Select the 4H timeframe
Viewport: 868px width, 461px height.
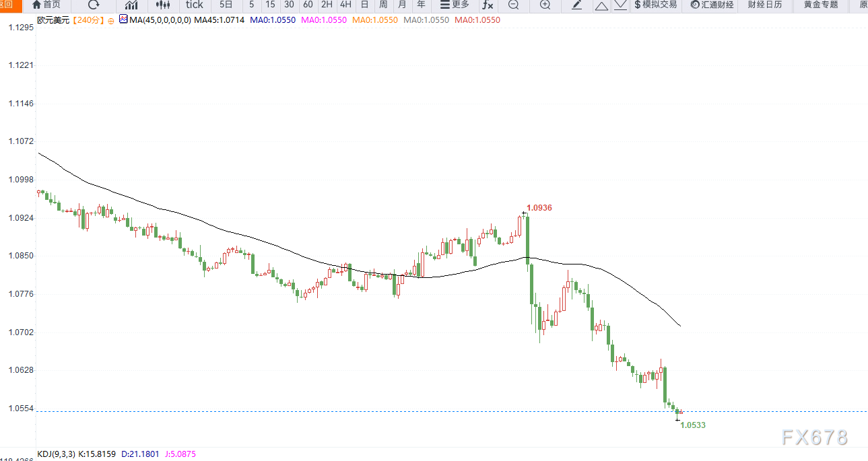345,5
